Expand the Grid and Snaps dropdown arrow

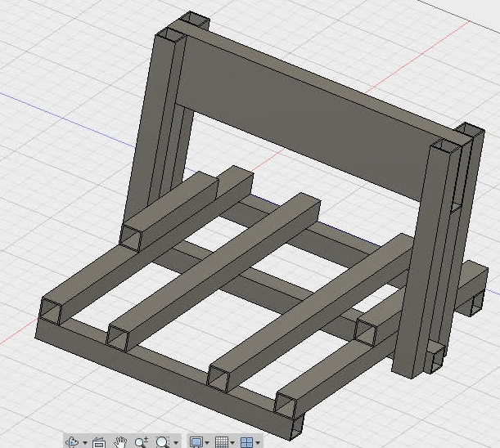point(232,442)
